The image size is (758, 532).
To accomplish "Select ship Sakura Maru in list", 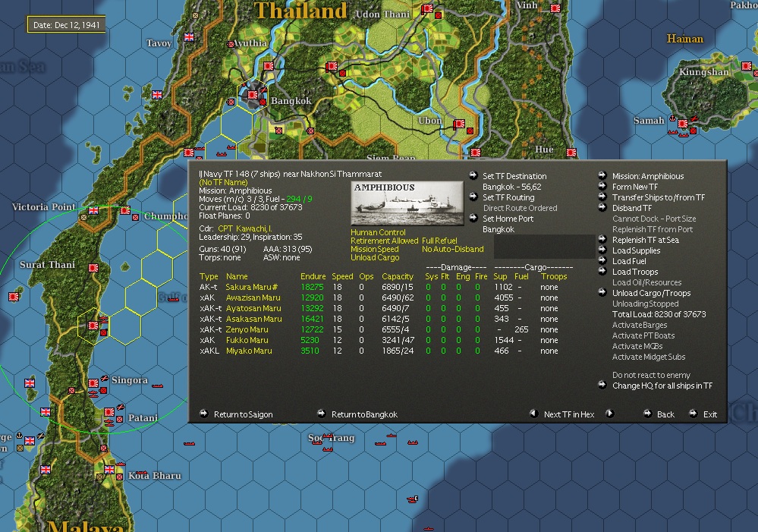I will tap(251, 287).
